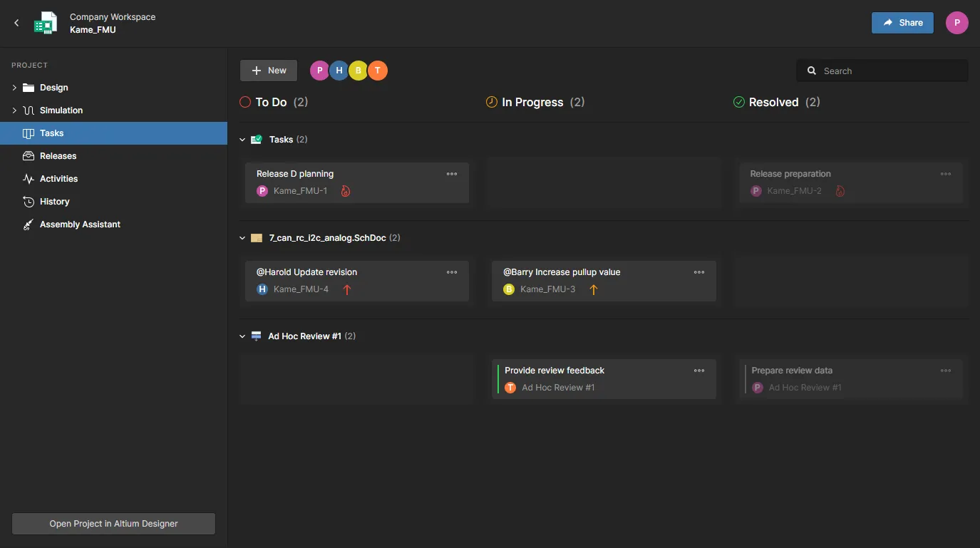Click the Search tasks field
This screenshot has height=548, width=980.
pyautogui.click(x=882, y=71)
